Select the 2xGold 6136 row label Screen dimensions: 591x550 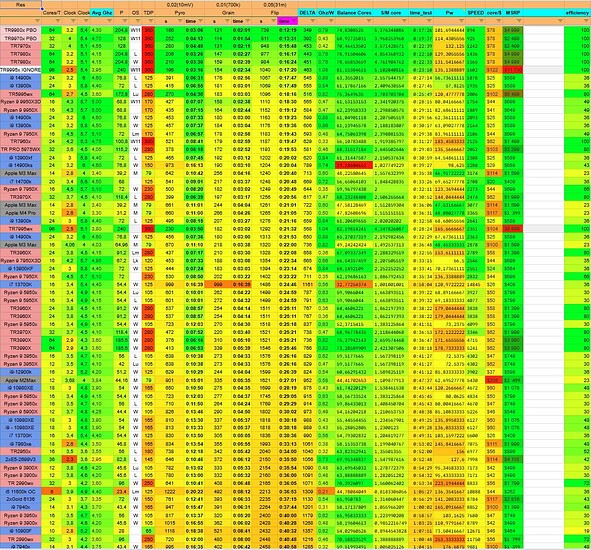click(21, 499)
